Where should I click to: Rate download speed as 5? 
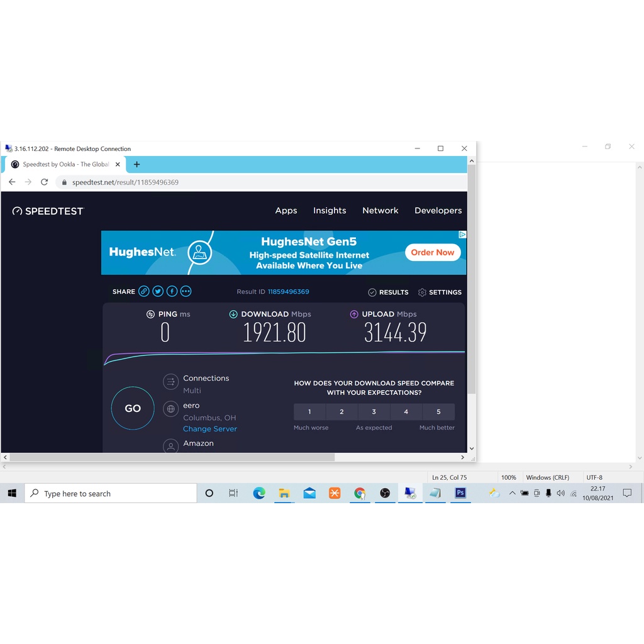click(x=438, y=411)
